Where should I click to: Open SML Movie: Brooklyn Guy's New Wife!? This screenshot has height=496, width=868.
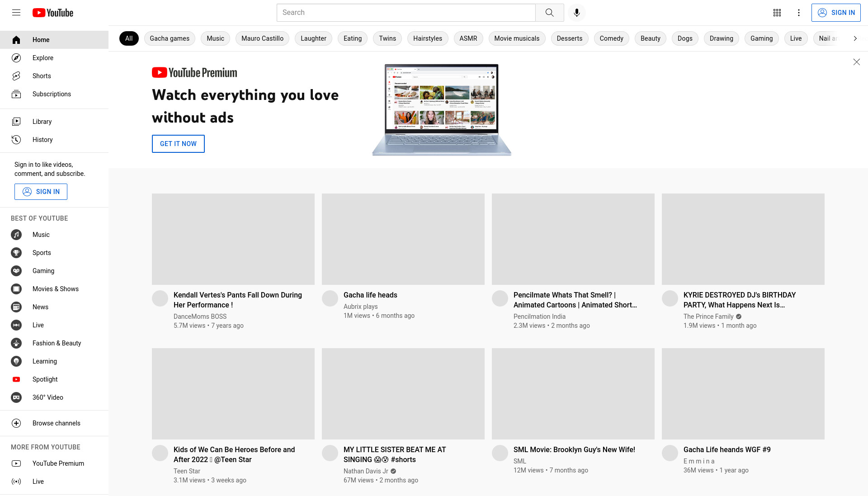coord(574,449)
